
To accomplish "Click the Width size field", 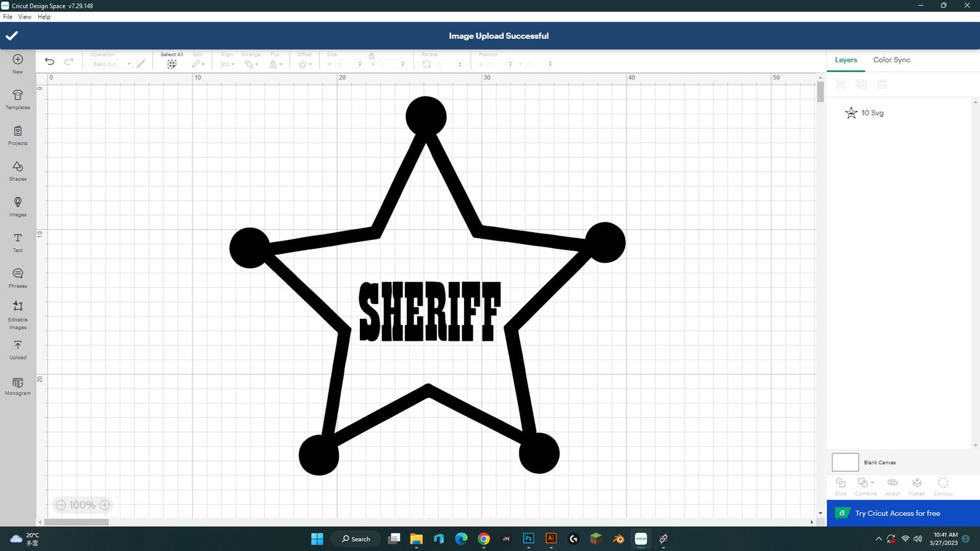I will [x=345, y=64].
